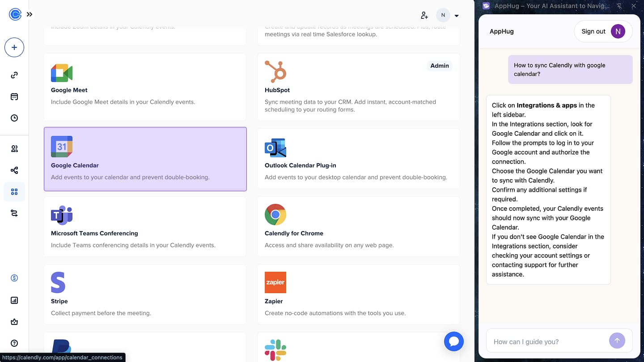This screenshot has height=362, width=644.
Task: Open Availability via the clock sidebar icon
Action: pos(14,118)
